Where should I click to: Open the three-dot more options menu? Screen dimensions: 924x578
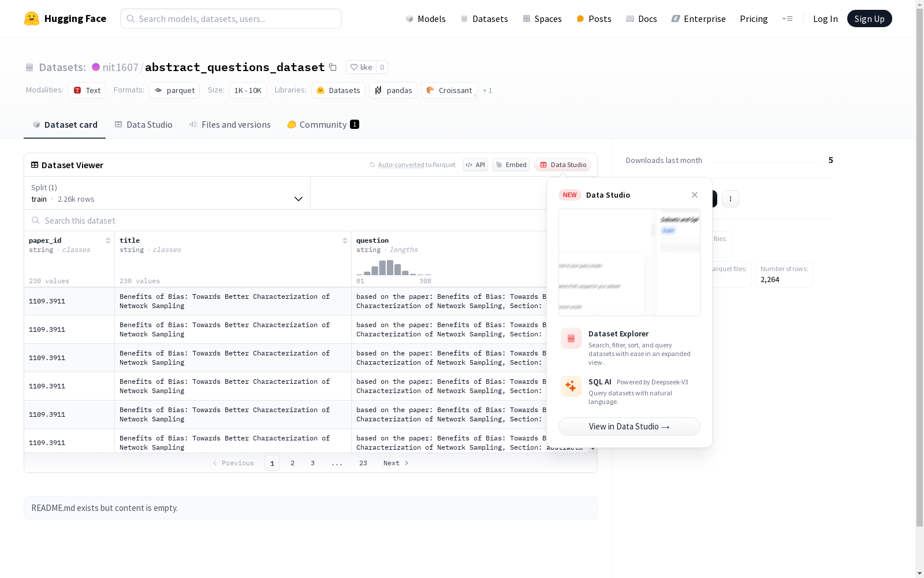point(731,199)
